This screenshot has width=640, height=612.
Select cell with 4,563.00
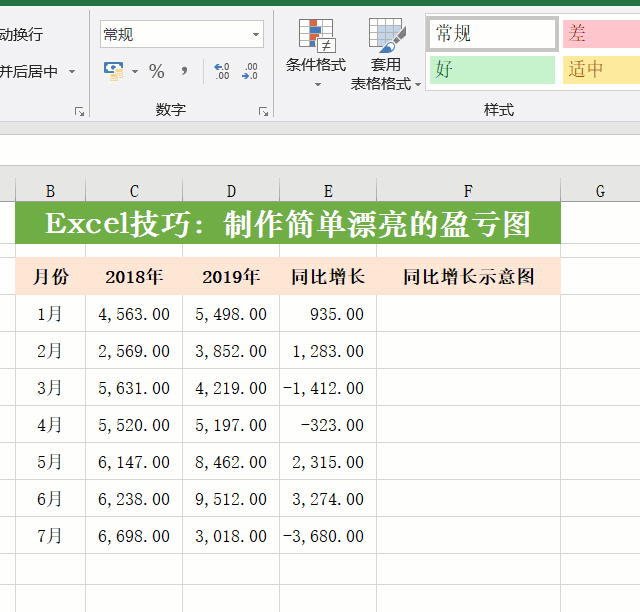coord(134,314)
